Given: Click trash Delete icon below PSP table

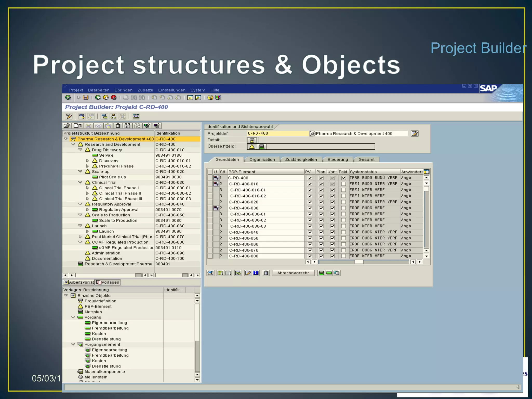Looking at the screenshot, I should [266, 273].
